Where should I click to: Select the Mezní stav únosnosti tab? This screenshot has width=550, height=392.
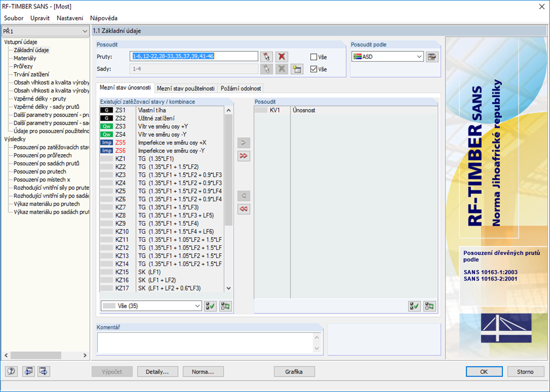[125, 88]
